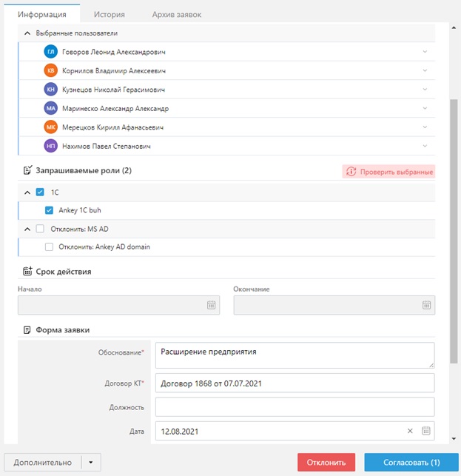Switch to the История tab
This screenshot has height=476, width=461.
(109, 14)
